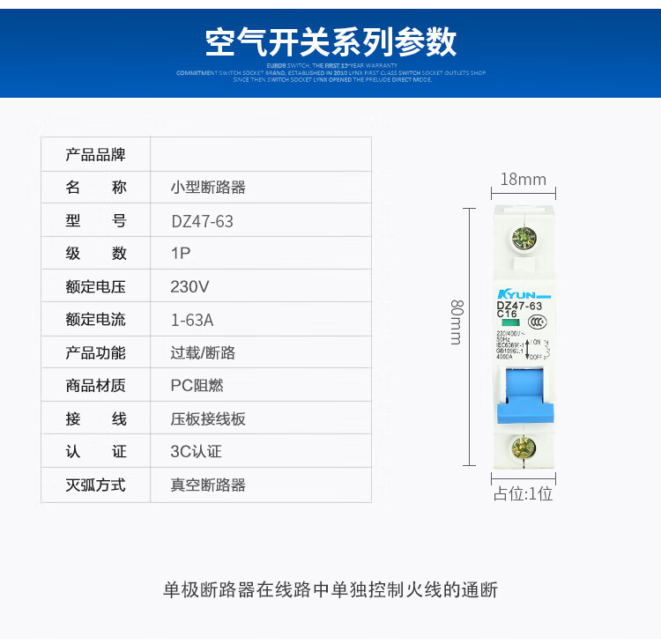Click the bottom terminal screw of the breaker
661x644 pixels.
click(x=522, y=448)
